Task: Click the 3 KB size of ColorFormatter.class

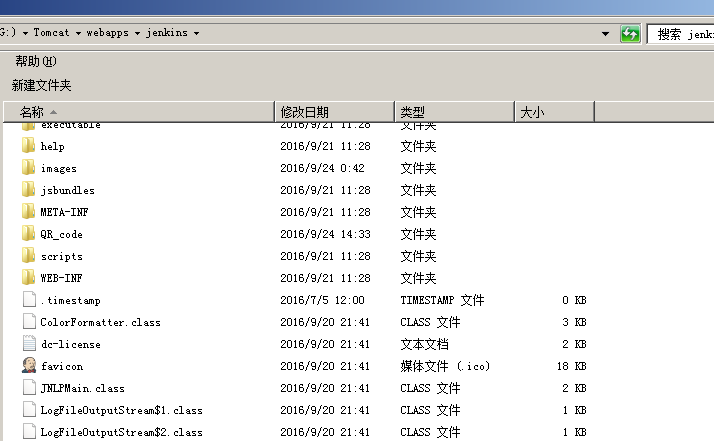Action: (574, 322)
